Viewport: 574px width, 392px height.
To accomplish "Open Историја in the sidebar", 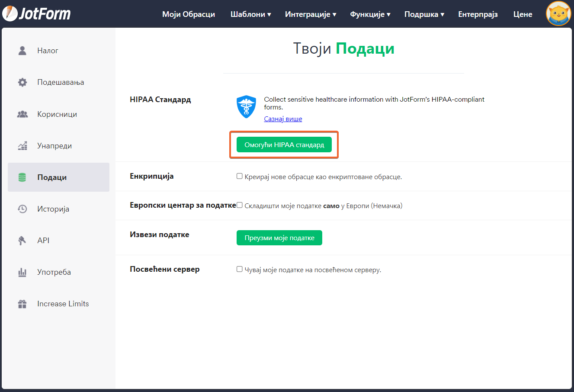I will click(59, 209).
